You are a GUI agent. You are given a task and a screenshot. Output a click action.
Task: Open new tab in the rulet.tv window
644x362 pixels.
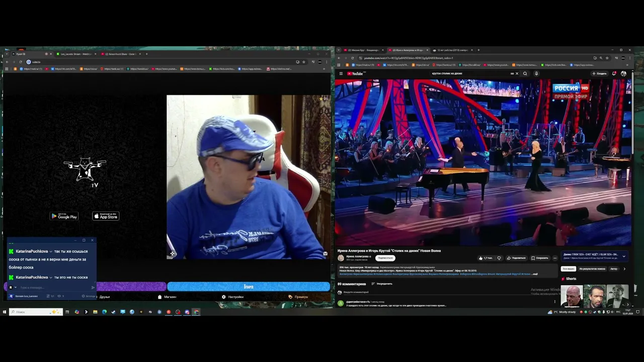146,54
